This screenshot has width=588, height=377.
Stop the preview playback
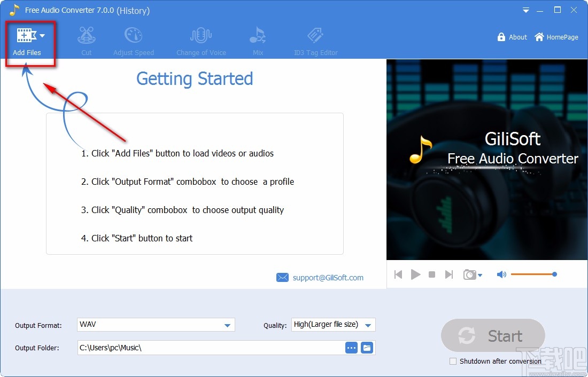(x=431, y=274)
